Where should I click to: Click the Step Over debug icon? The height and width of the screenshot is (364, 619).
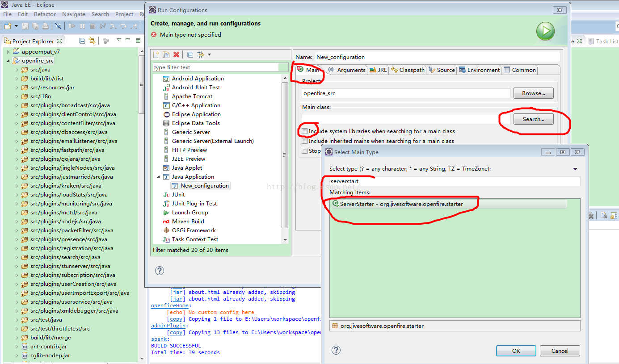123,26
